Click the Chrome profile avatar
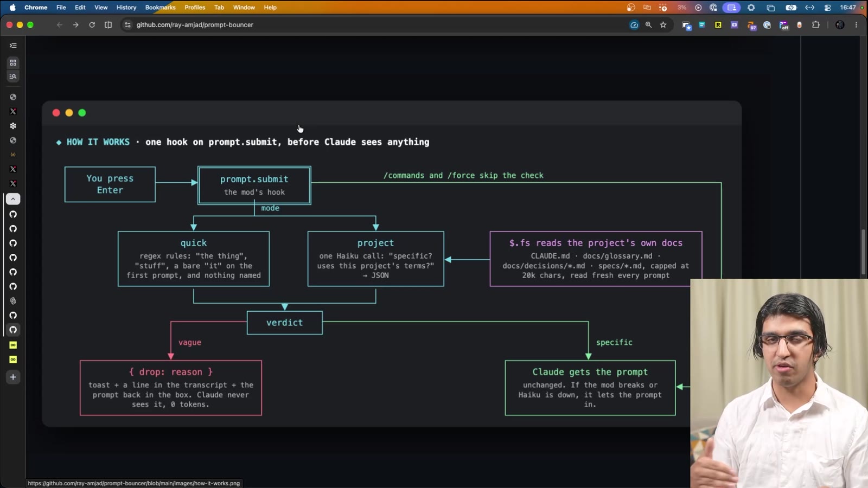The height and width of the screenshot is (488, 868). (x=840, y=25)
